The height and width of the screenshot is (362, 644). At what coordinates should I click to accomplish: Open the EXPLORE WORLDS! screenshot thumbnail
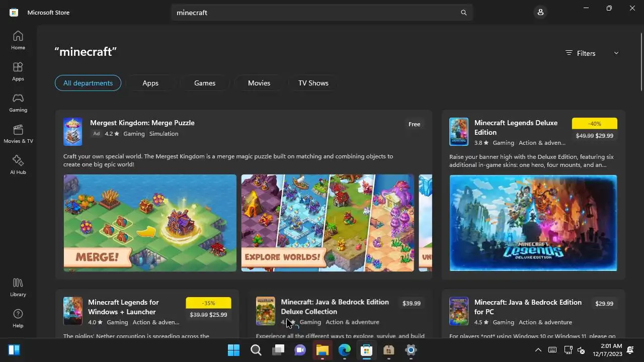(328, 223)
